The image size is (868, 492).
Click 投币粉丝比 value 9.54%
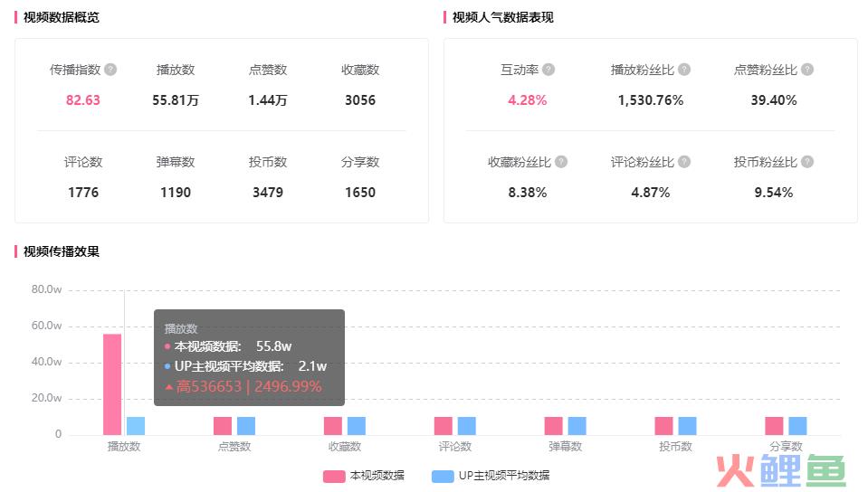(x=774, y=193)
